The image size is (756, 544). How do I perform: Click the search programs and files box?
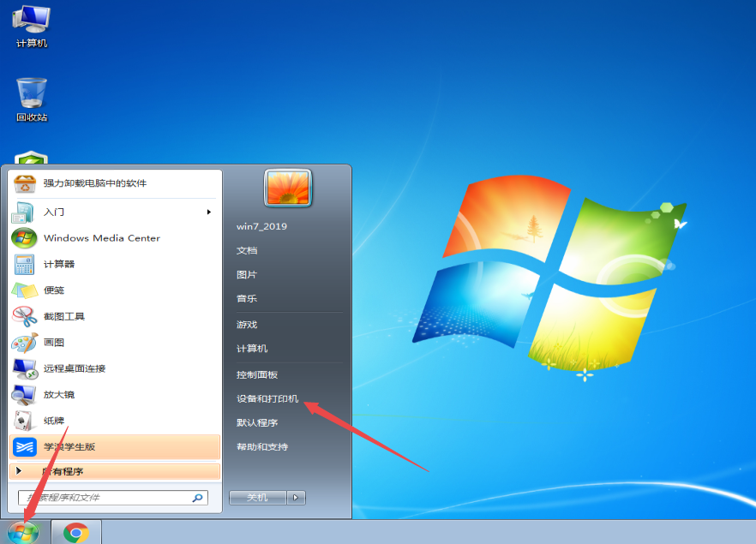click(107, 497)
